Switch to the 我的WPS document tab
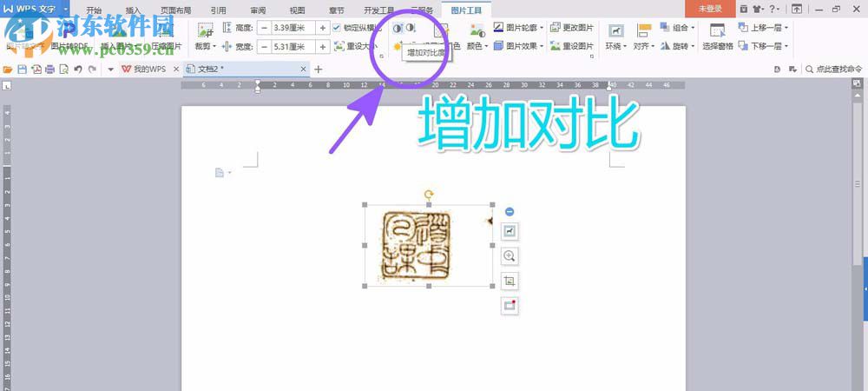This screenshot has width=868, height=391. click(x=149, y=70)
